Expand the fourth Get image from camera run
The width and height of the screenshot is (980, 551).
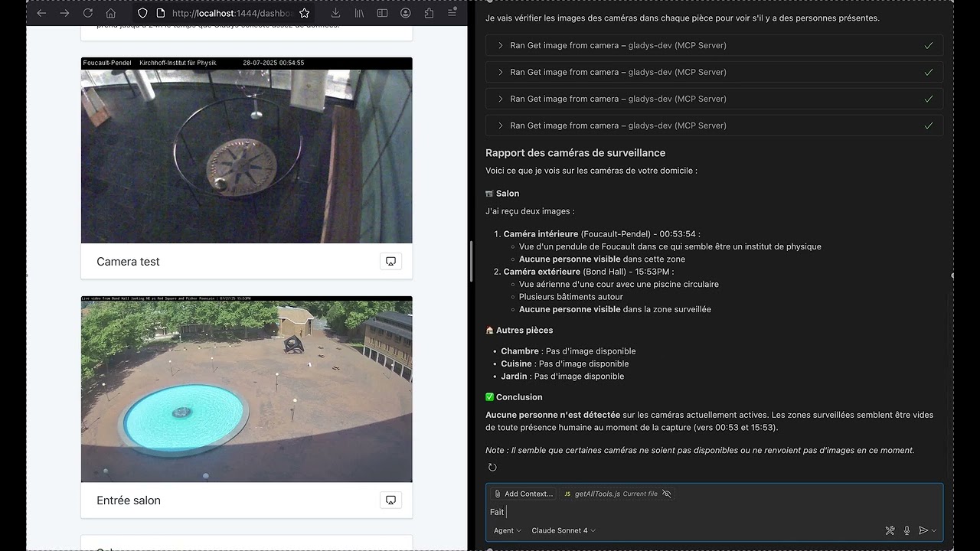(714, 126)
